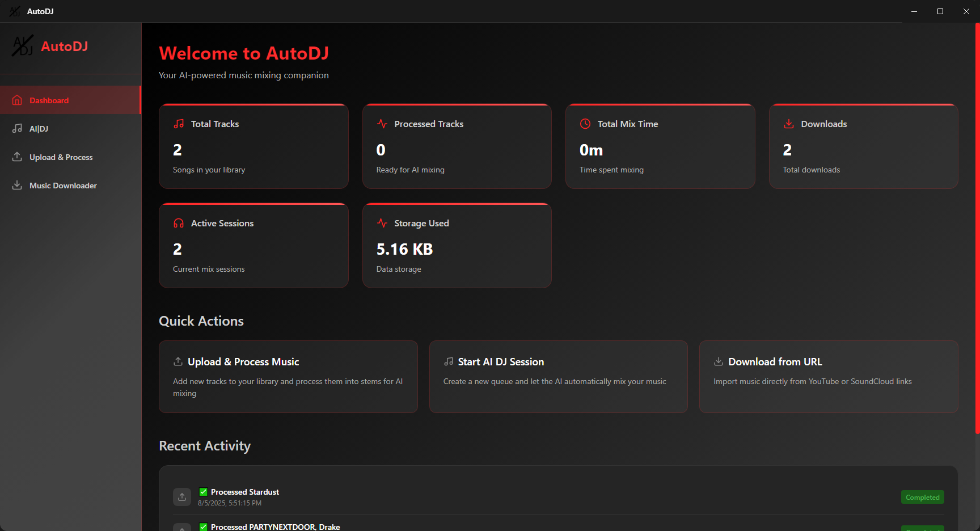Screen dimensions: 980x531
Task: Click the Completed status badge for Stardust
Action: click(923, 496)
